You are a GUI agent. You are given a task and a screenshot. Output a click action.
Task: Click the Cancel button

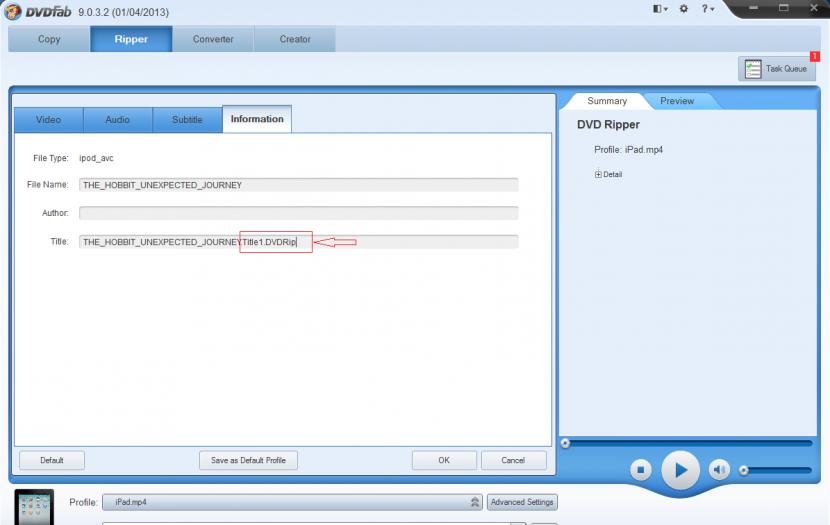coord(513,460)
